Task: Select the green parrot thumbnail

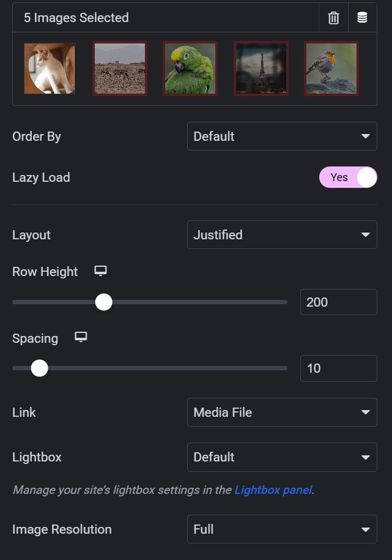Action: tap(190, 69)
